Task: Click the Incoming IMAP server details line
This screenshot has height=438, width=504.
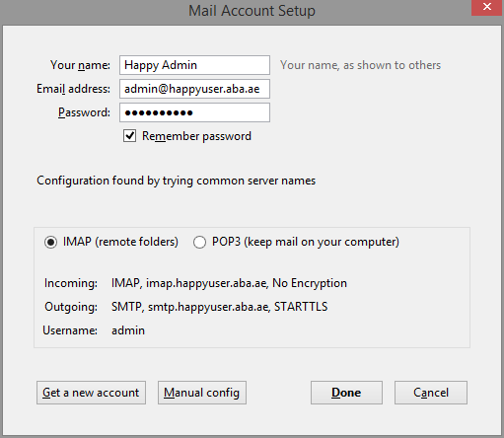Action: [x=229, y=283]
